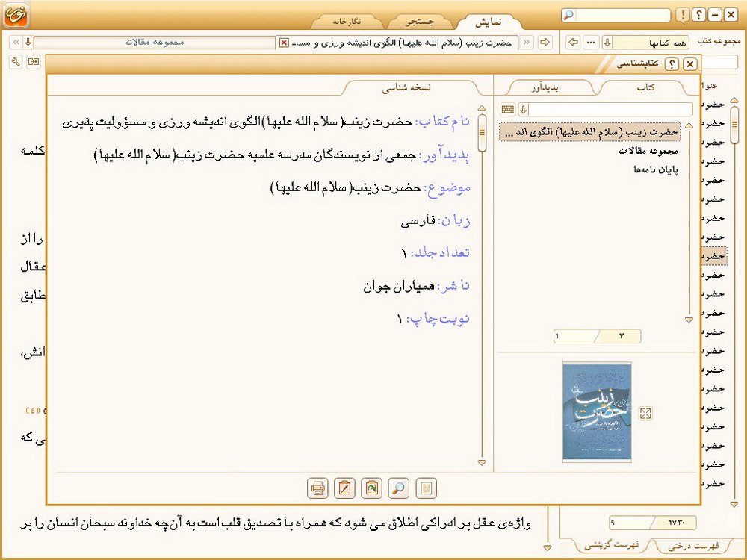Click the notepad with pencil icon

coord(344,488)
